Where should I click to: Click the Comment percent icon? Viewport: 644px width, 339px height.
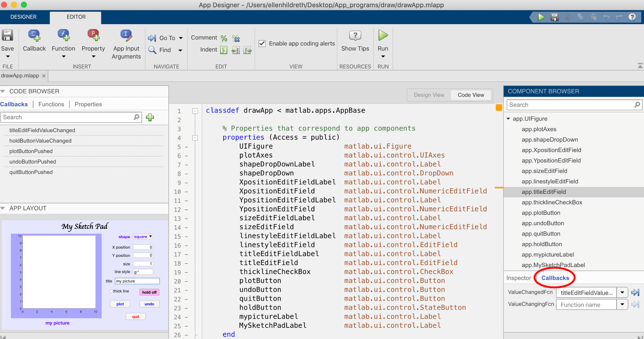[224, 38]
